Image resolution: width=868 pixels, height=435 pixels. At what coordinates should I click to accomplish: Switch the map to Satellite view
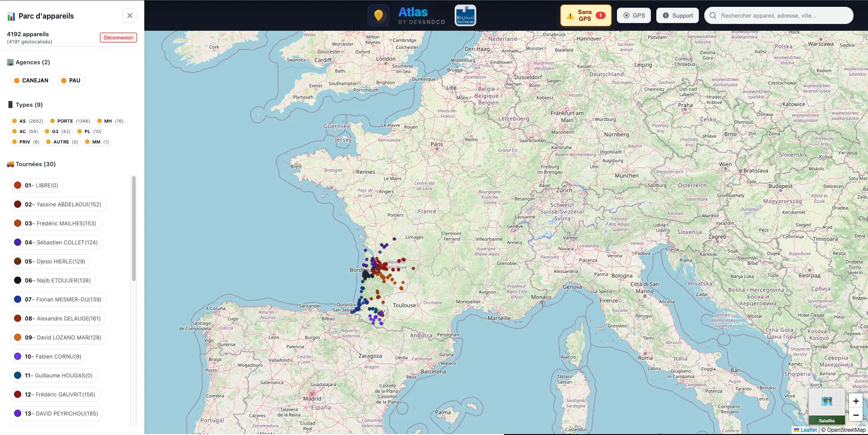[826, 406]
